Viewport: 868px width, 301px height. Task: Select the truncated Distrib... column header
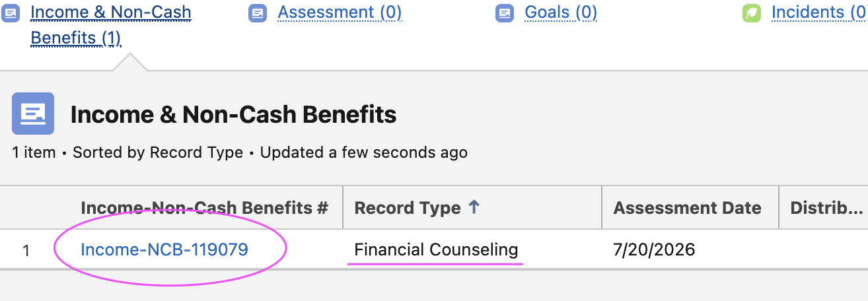pos(826,208)
